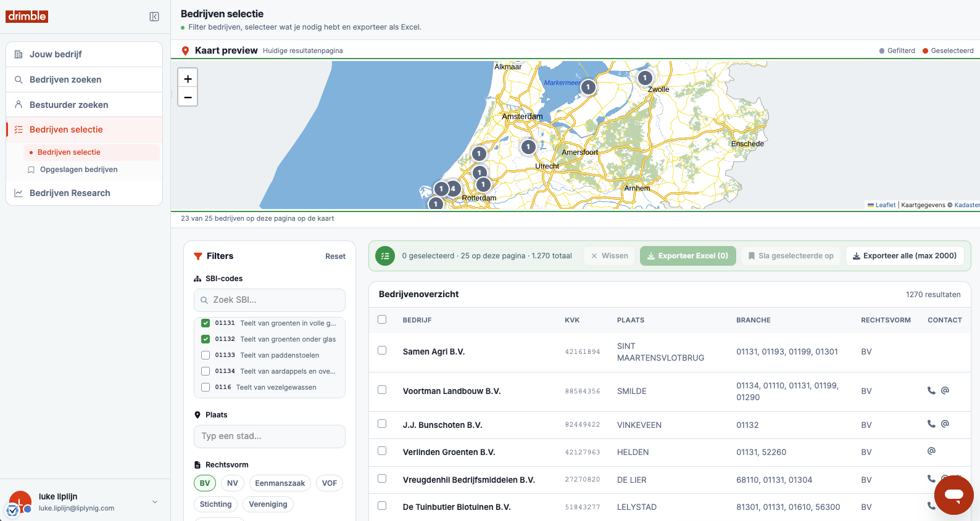Click the phone icon for J.J. Bunschoten B.V.
Screen dimensions: 980x521
coord(931,424)
